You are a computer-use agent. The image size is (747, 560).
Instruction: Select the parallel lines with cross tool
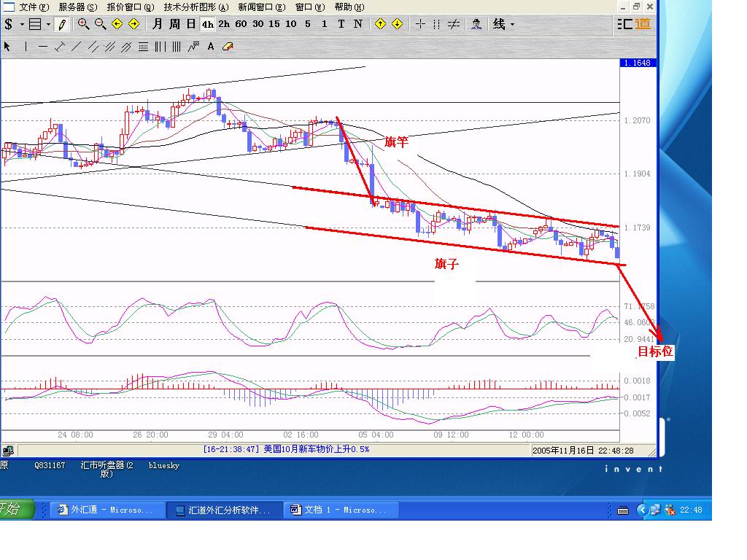tap(126, 47)
